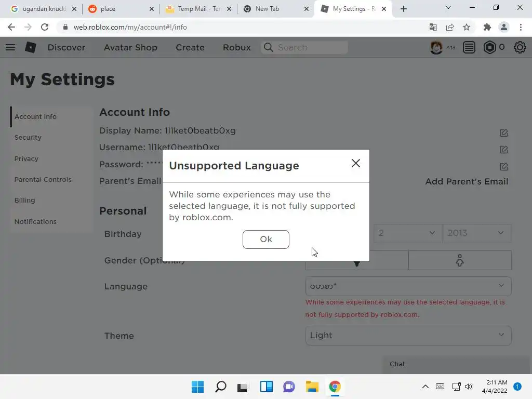Click the volume tray icon

(469, 387)
